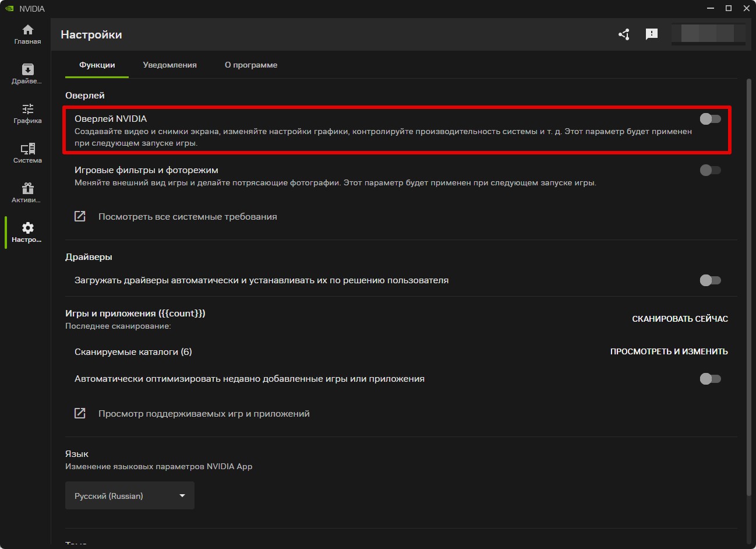Switch to the Функции tab
756x549 pixels.
(x=97, y=65)
